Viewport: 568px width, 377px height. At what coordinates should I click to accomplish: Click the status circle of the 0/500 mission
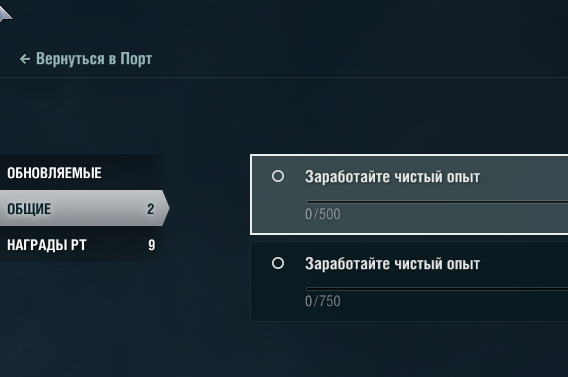coord(278,176)
